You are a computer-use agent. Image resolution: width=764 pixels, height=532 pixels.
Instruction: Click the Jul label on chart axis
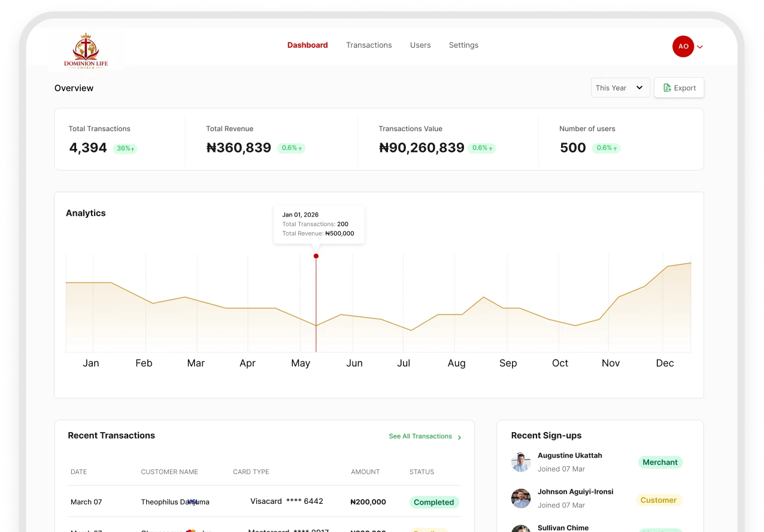404,363
